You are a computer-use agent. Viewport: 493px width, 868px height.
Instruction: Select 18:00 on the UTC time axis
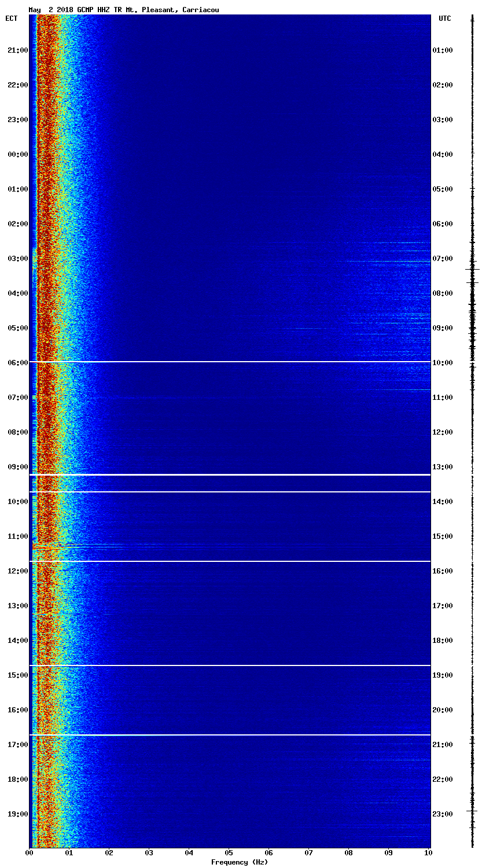[443, 641]
